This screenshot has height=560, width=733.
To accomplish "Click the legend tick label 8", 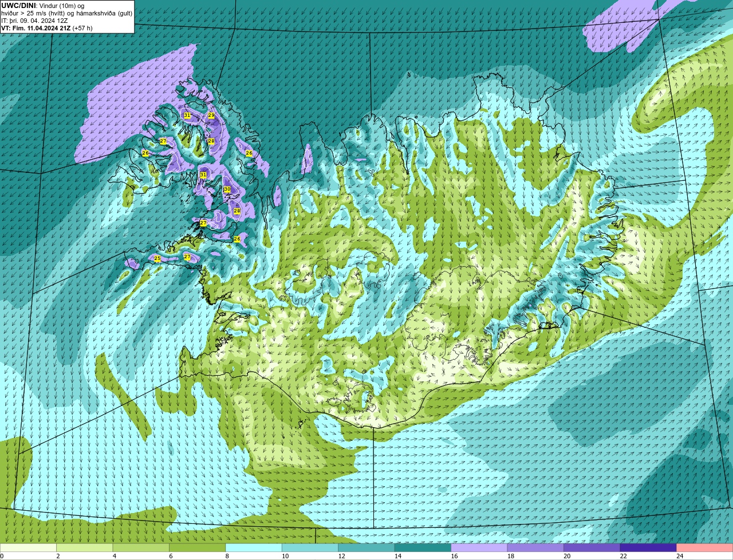I will click(x=226, y=556).
